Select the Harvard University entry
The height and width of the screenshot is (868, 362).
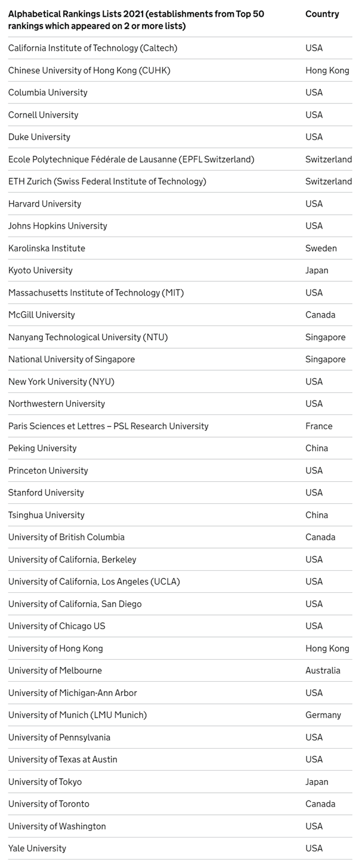(x=45, y=204)
